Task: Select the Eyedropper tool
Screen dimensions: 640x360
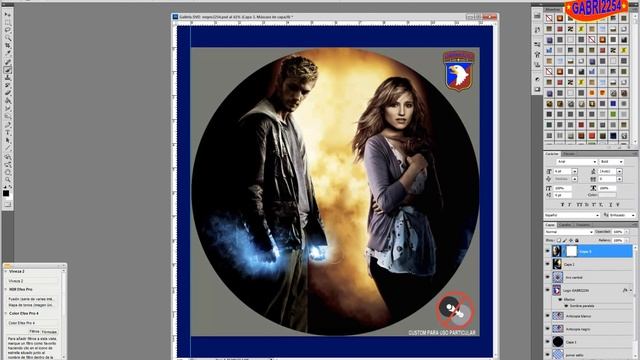Action: [7, 53]
